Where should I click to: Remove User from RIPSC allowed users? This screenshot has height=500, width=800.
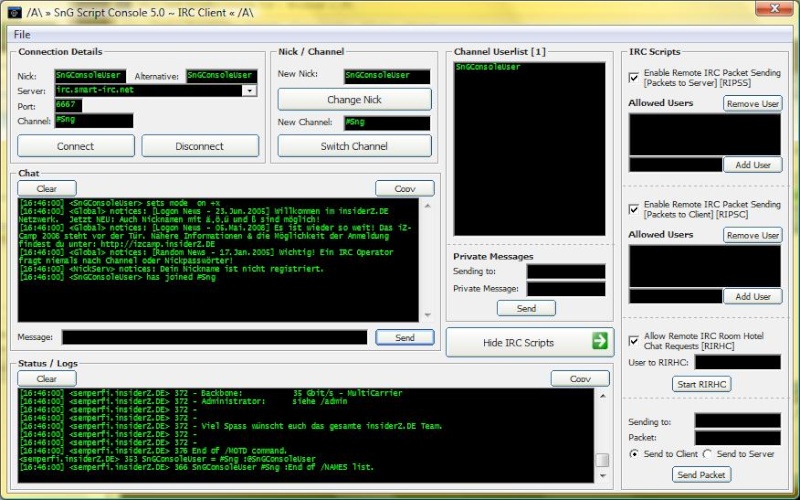[753, 235]
